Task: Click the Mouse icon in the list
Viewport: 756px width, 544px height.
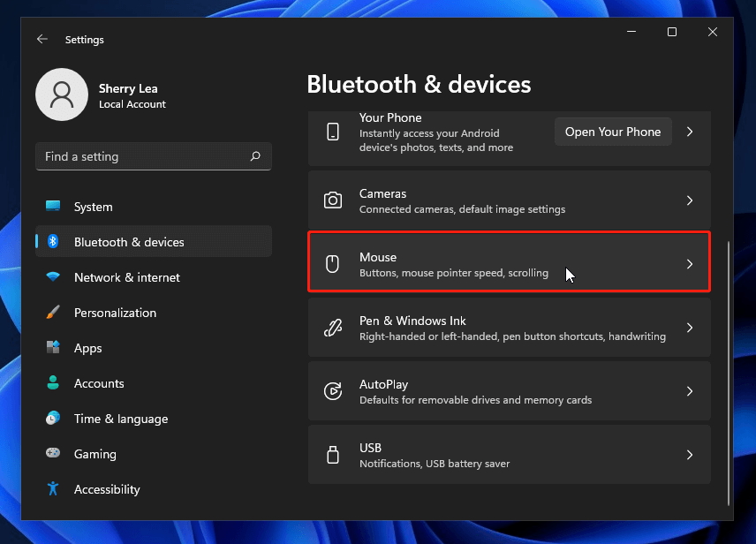Action: pos(332,264)
